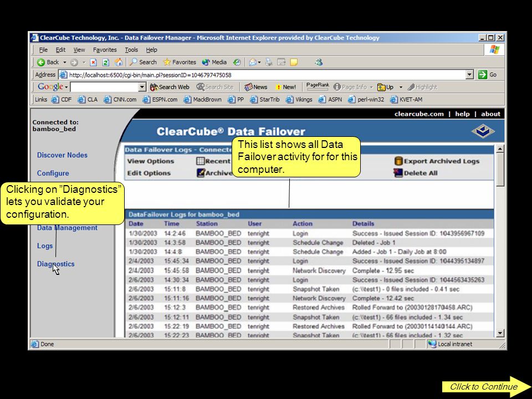Open the CNN.com favorite link
The width and height of the screenshot is (532, 399).
(120, 99)
